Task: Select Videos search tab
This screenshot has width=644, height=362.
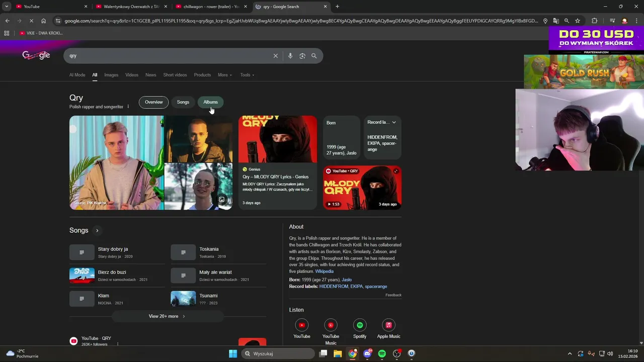Action: pos(132,75)
